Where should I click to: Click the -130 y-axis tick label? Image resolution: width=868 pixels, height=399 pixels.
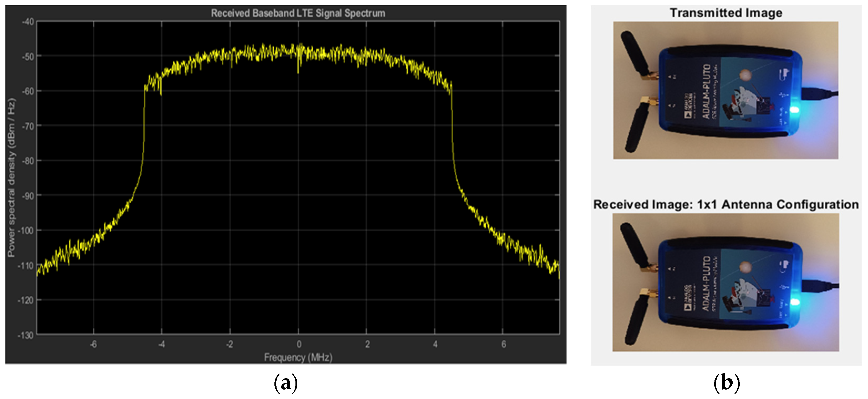[x=25, y=335]
